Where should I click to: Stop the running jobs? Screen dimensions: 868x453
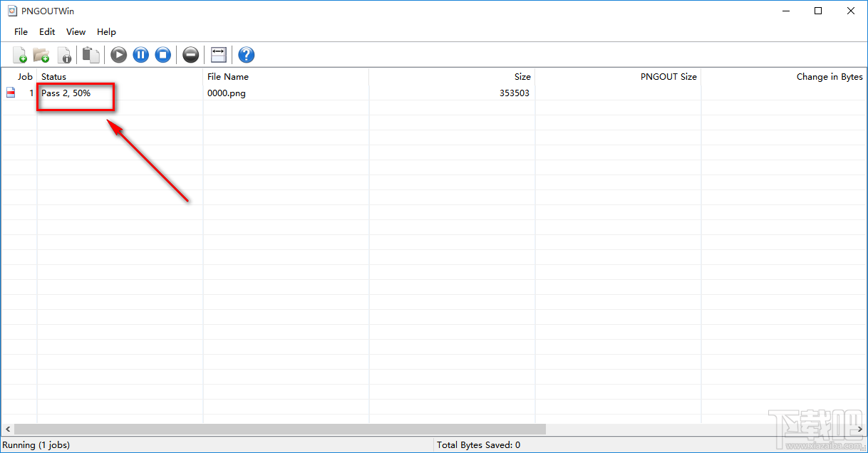[163, 55]
